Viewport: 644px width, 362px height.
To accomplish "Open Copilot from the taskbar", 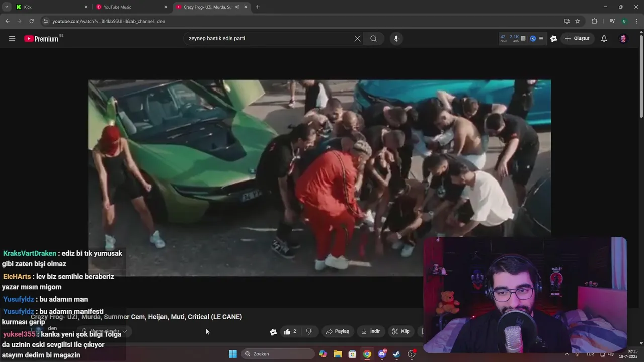I will pos(323,354).
